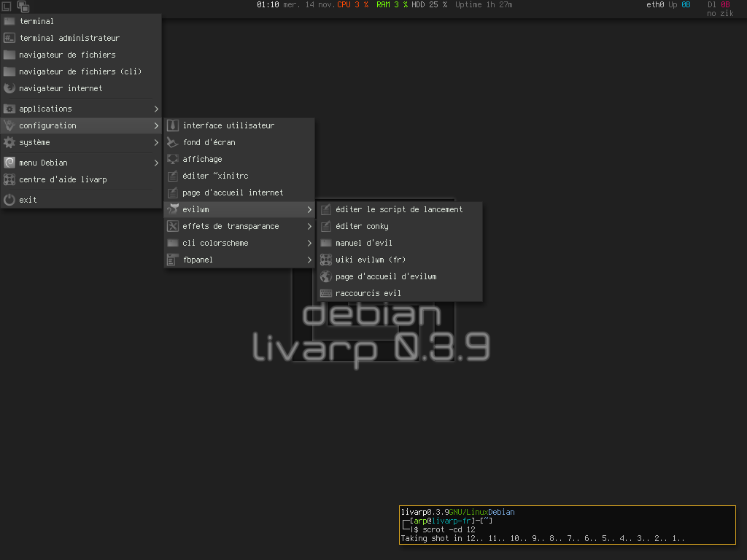Click the 'Taking shot in' countdown line
This screenshot has width=747, height=560.
[x=543, y=539]
